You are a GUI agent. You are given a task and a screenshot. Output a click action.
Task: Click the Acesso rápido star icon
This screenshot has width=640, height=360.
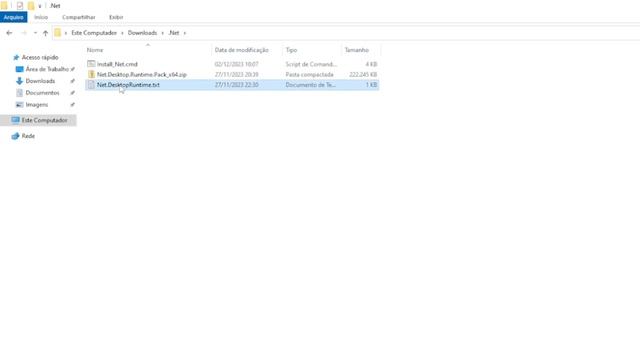point(16,58)
